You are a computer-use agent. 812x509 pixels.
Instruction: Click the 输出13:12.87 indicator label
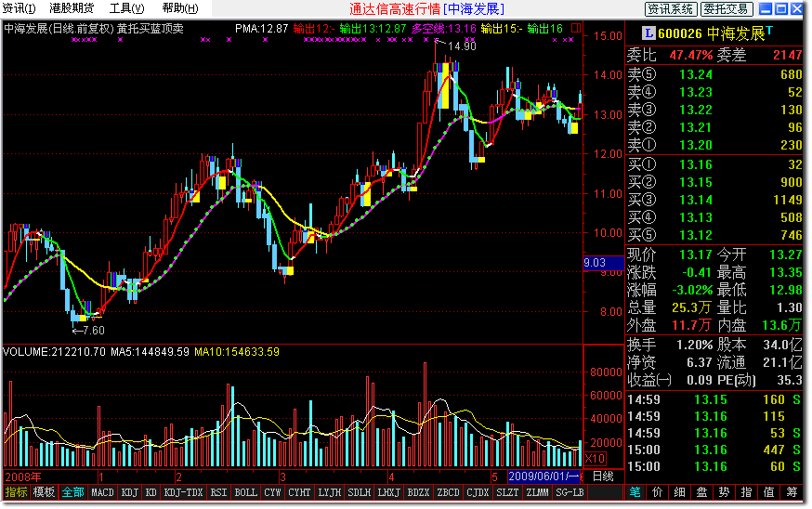[x=373, y=29]
